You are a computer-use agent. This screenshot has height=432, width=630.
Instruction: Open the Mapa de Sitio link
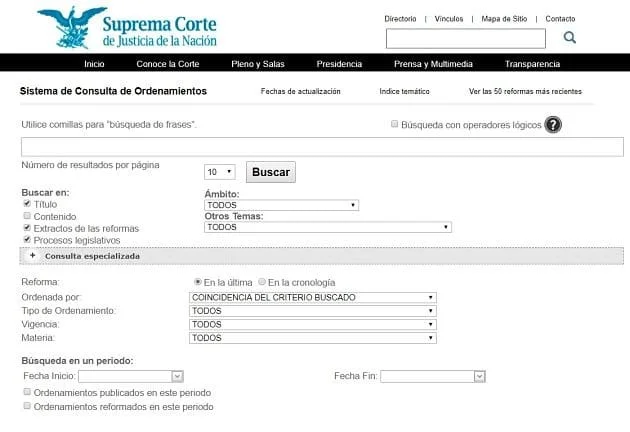[504, 19]
